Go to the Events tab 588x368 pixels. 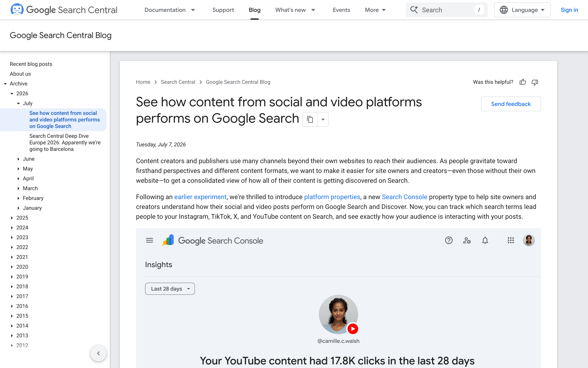point(341,10)
